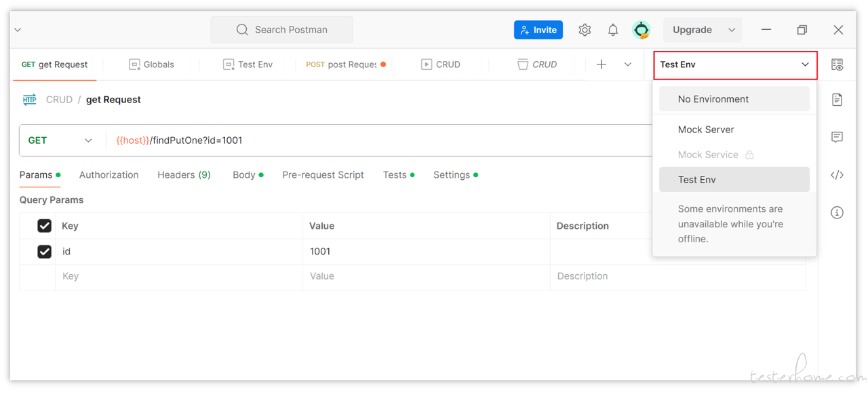Toggle the select-all params checkbox
Viewport: 868px width, 395px height.
pyautogui.click(x=44, y=226)
